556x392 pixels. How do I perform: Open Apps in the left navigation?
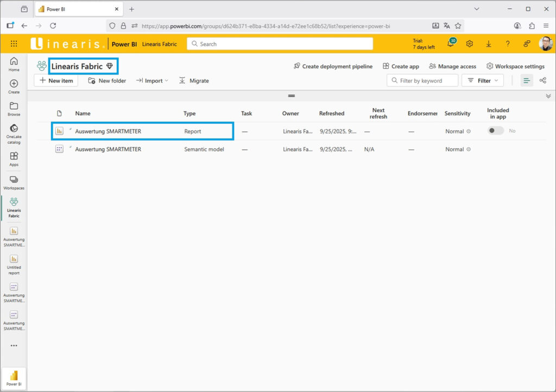[x=14, y=159]
